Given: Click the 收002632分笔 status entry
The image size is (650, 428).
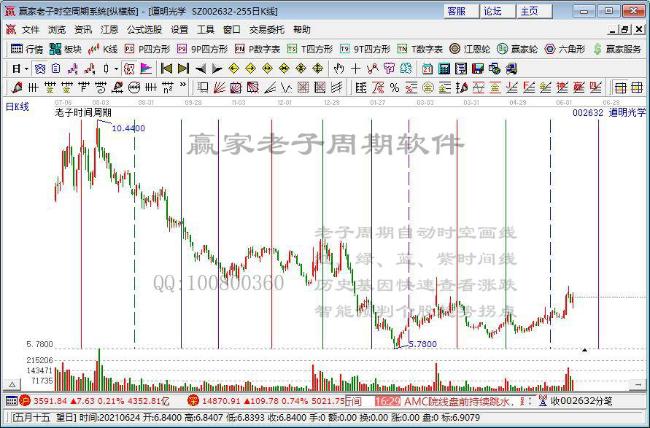Looking at the screenshot, I should tap(581, 401).
